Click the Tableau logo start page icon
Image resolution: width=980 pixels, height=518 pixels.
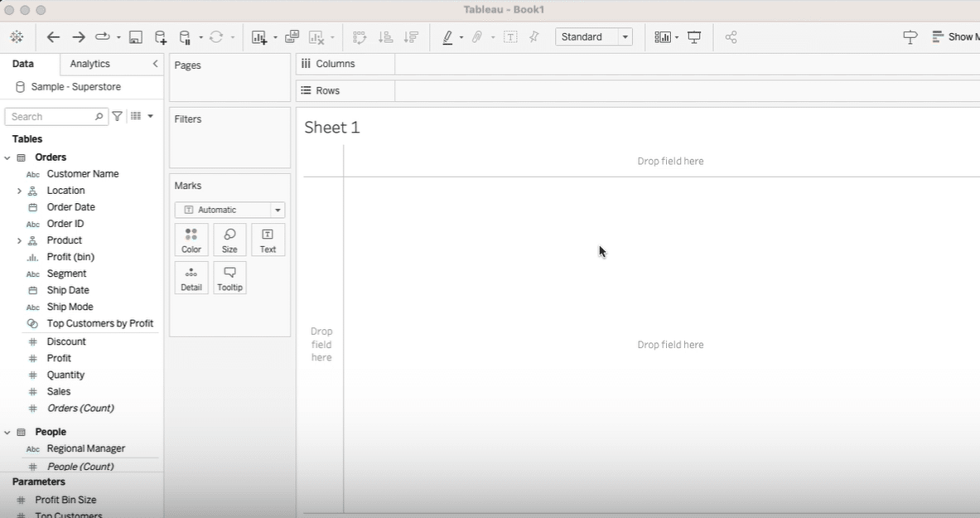point(17,37)
